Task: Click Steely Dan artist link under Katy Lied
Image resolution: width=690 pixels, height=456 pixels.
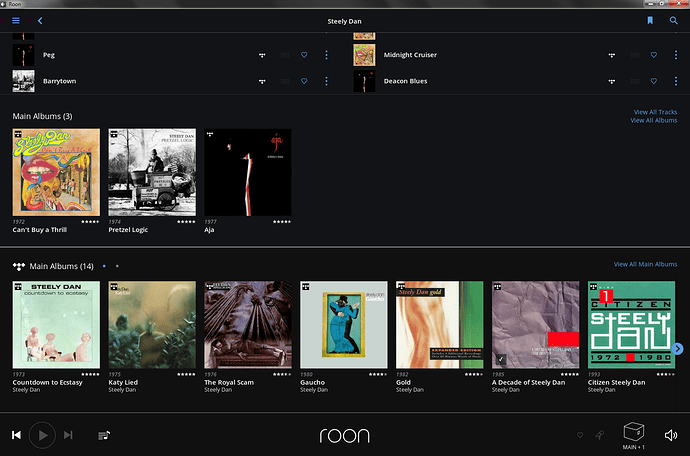Action: pos(122,390)
